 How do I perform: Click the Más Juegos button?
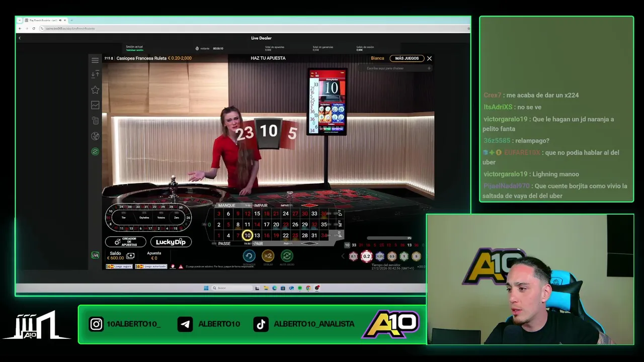pos(407,58)
